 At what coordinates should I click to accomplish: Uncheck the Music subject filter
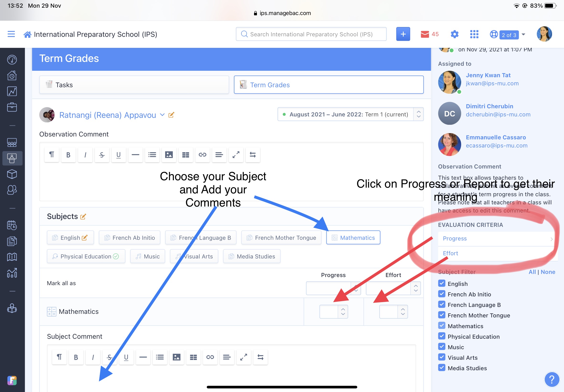click(441, 347)
